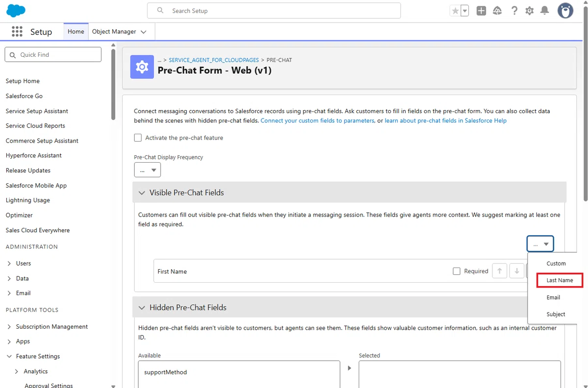The image size is (588, 388).
Task: Go to Setup Home
Action: coord(23,81)
